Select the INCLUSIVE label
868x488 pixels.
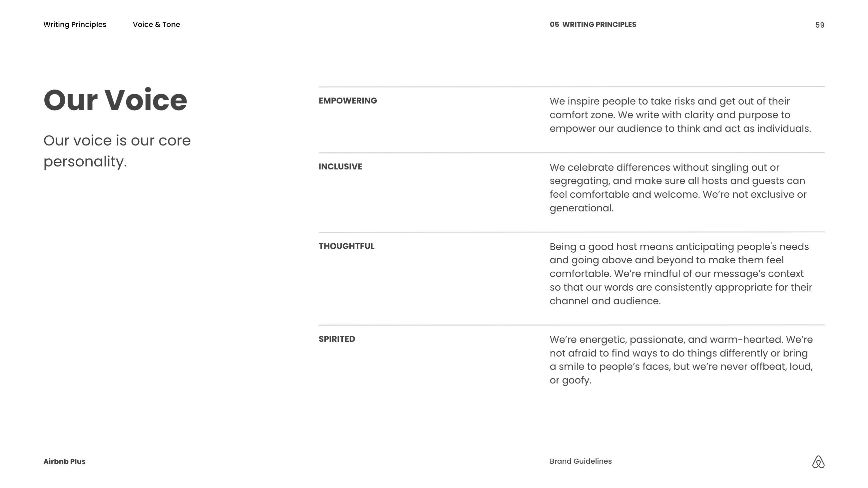point(340,167)
